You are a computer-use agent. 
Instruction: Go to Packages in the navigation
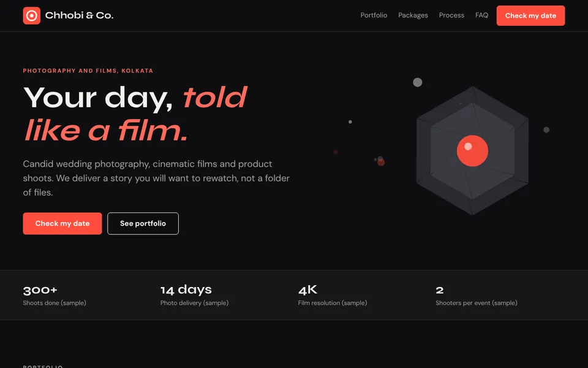click(413, 15)
